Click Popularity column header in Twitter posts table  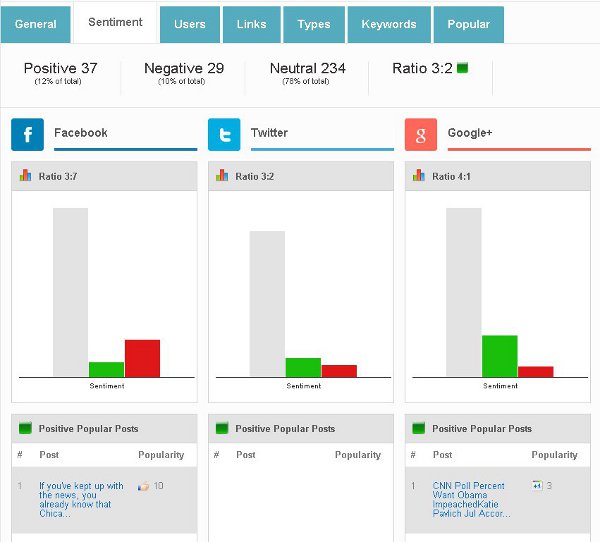358,455
